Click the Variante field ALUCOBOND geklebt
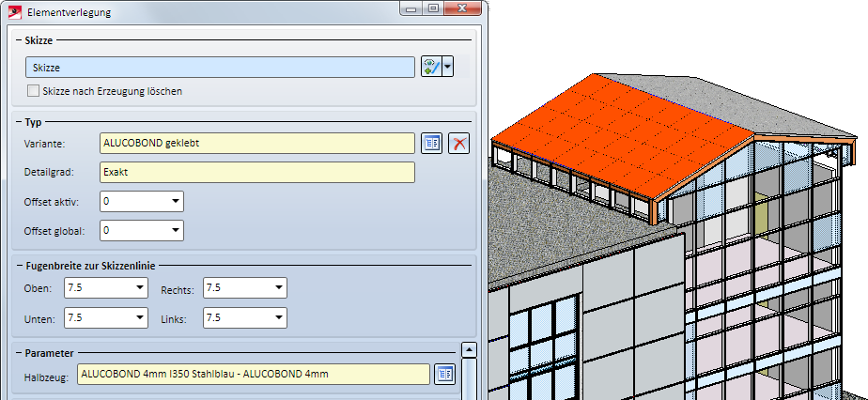This screenshot has height=400, width=868. (256, 143)
